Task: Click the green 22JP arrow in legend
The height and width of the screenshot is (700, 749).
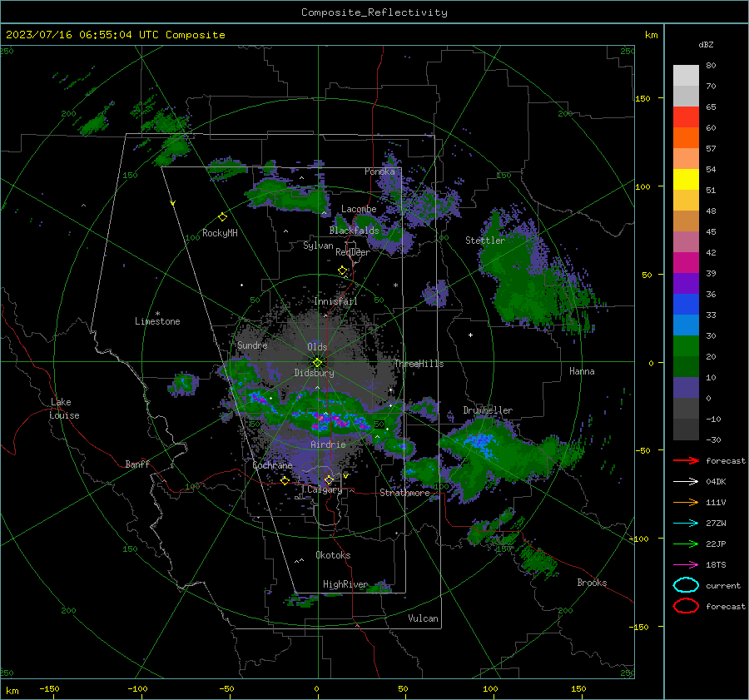Action: click(686, 544)
